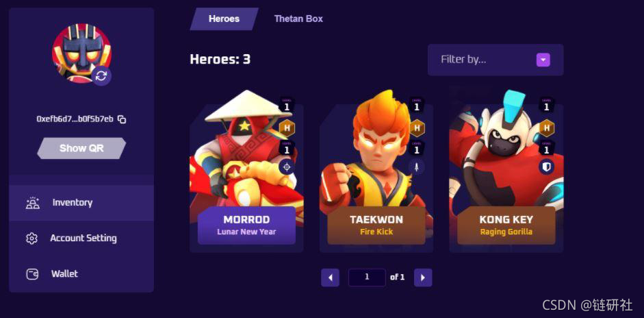The width and height of the screenshot is (644, 318).
Task: Click the avatar refresh sync icon
Action: click(101, 75)
